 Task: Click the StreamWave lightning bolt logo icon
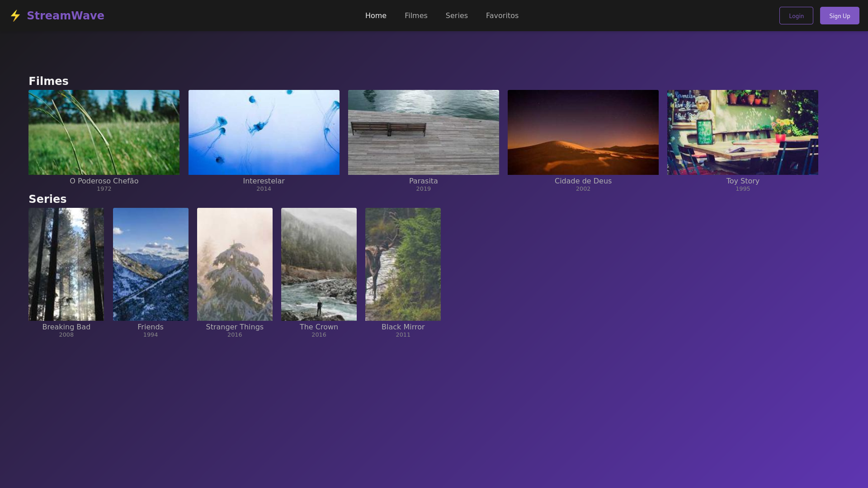point(15,16)
